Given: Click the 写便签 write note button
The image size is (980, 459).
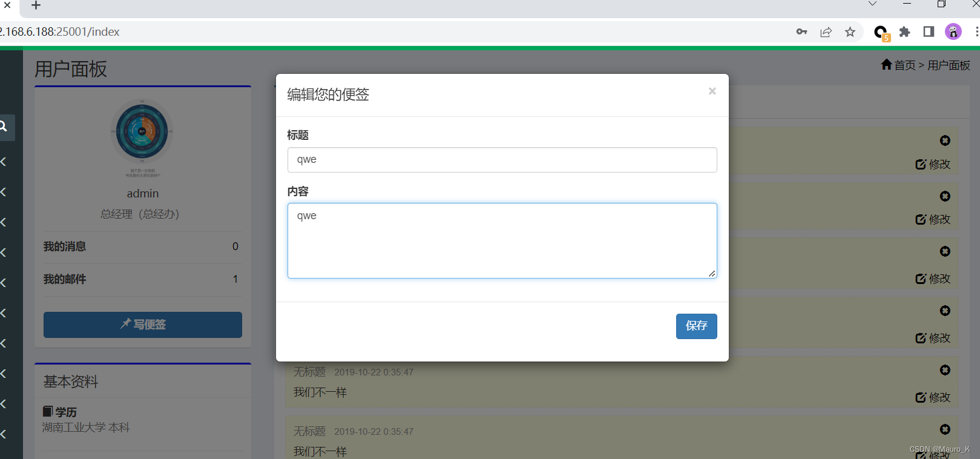Looking at the screenshot, I should 143,325.
